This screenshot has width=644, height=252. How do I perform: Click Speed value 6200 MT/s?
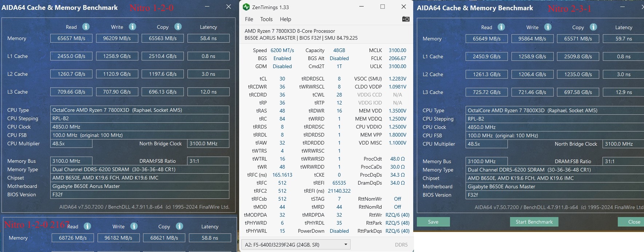coord(282,50)
